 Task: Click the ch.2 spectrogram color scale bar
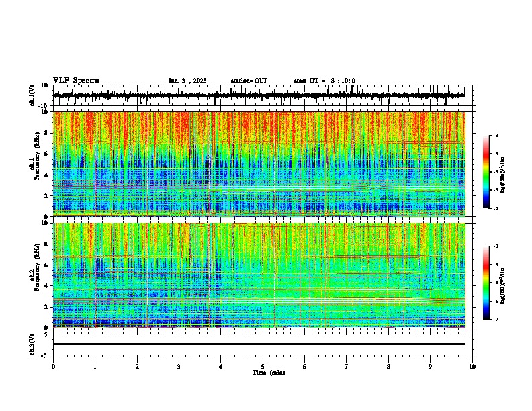tap(486, 283)
